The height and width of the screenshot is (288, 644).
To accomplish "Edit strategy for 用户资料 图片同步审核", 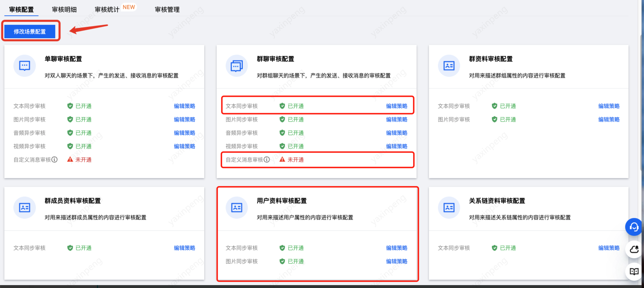I will click(x=397, y=261).
